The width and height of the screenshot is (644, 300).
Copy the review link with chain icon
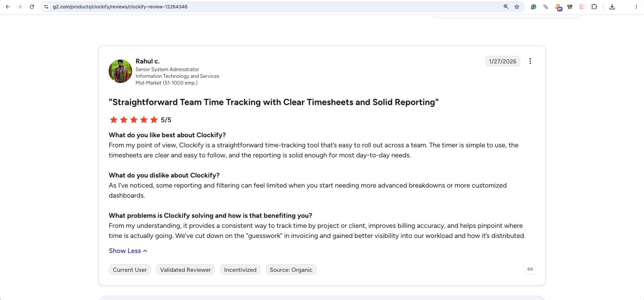(x=530, y=269)
